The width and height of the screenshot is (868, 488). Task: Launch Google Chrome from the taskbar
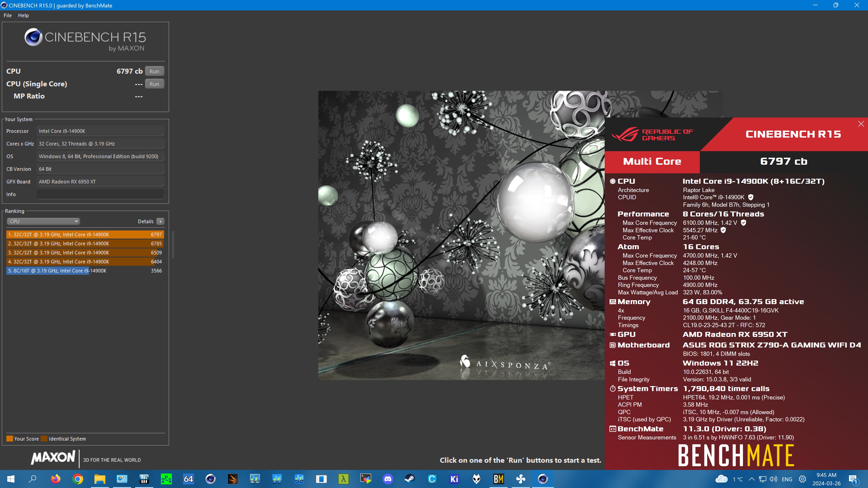click(78, 479)
